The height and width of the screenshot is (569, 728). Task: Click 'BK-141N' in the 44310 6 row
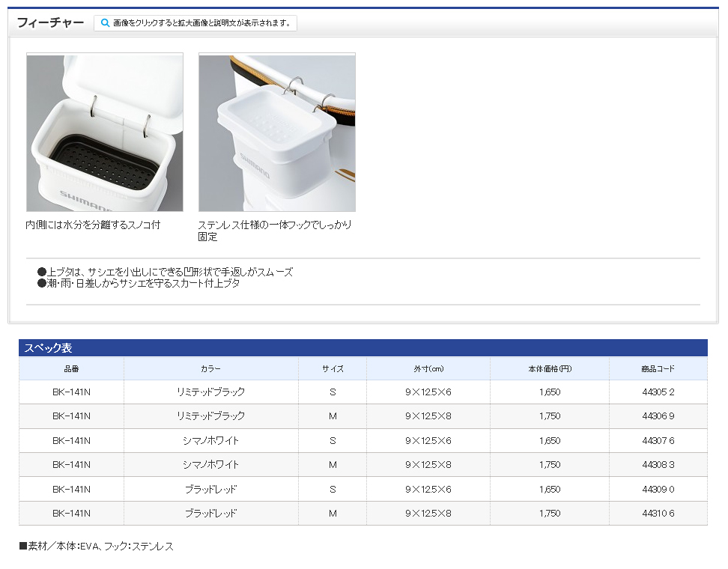pyautogui.click(x=71, y=514)
